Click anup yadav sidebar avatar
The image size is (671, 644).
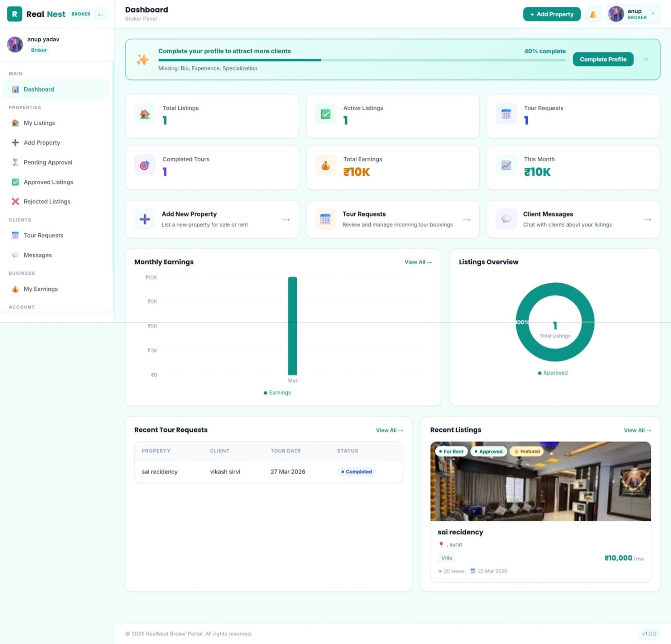click(x=15, y=44)
